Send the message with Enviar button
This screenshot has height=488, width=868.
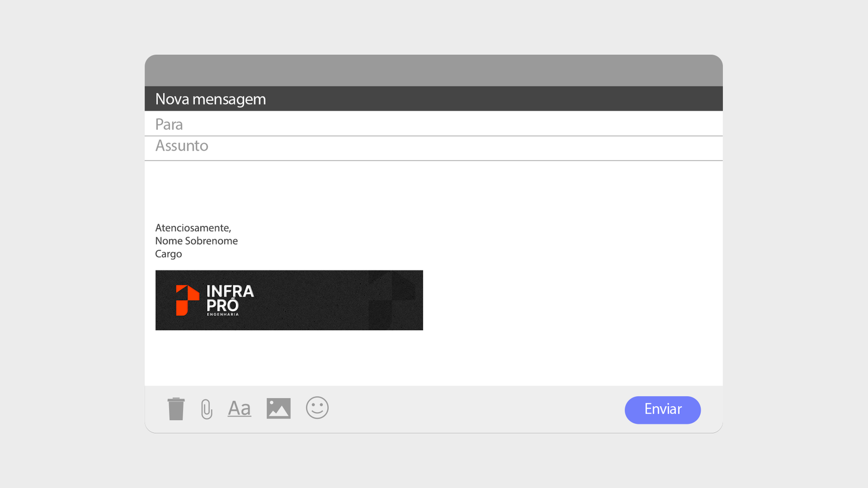(662, 410)
